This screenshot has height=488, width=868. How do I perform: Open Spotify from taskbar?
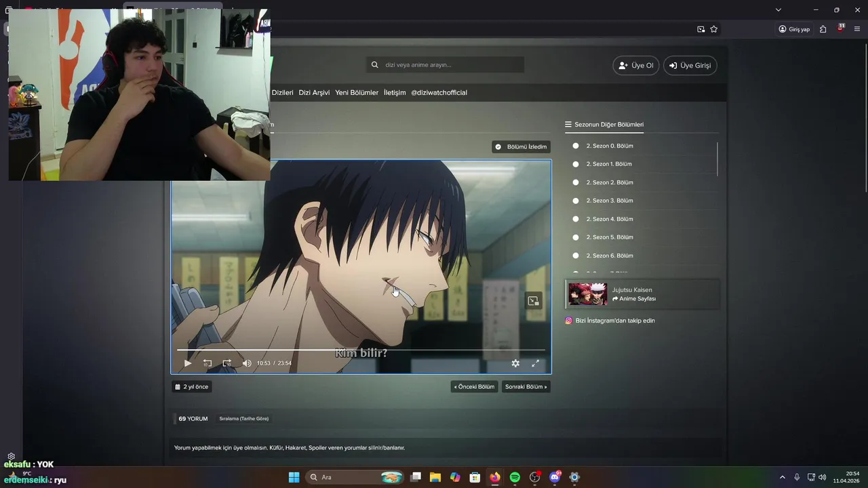tap(515, 477)
